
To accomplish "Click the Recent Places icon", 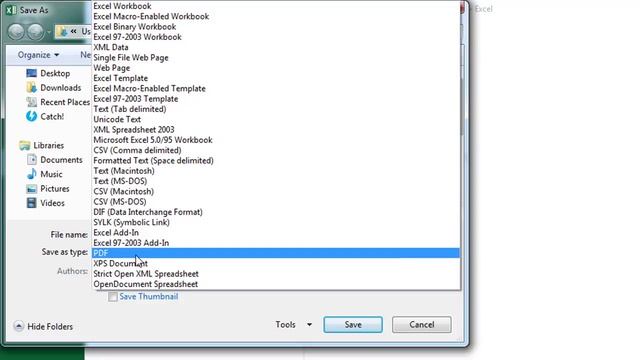I will pyautogui.click(x=31, y=102).
